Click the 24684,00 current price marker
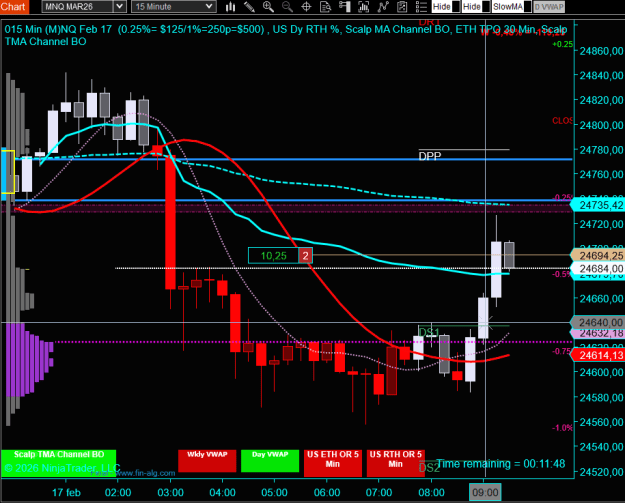625x503 pixels. [x=598, y=268]
